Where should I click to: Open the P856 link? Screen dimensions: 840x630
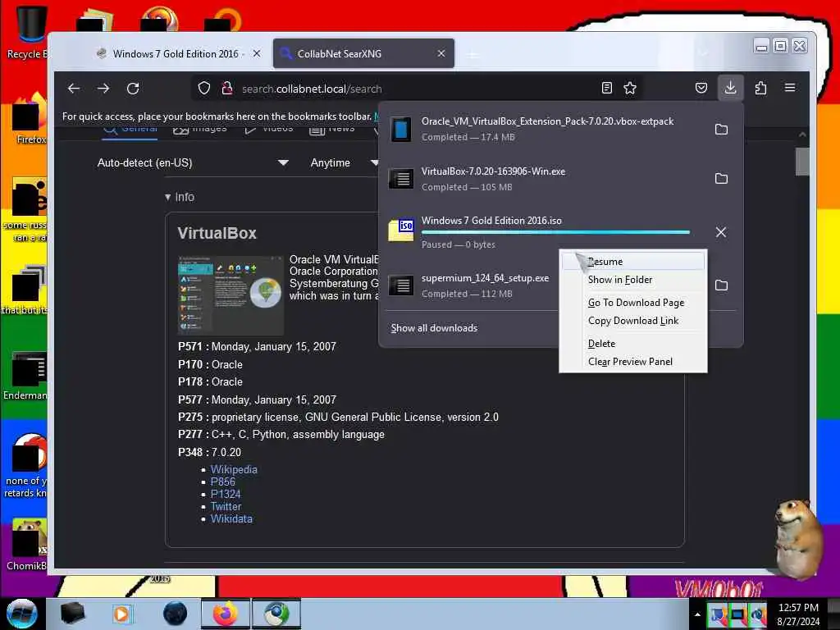223,482
